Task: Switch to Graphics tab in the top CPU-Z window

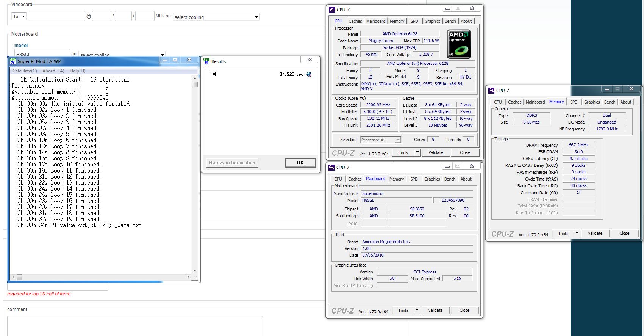Action: [x=432, y=21]
